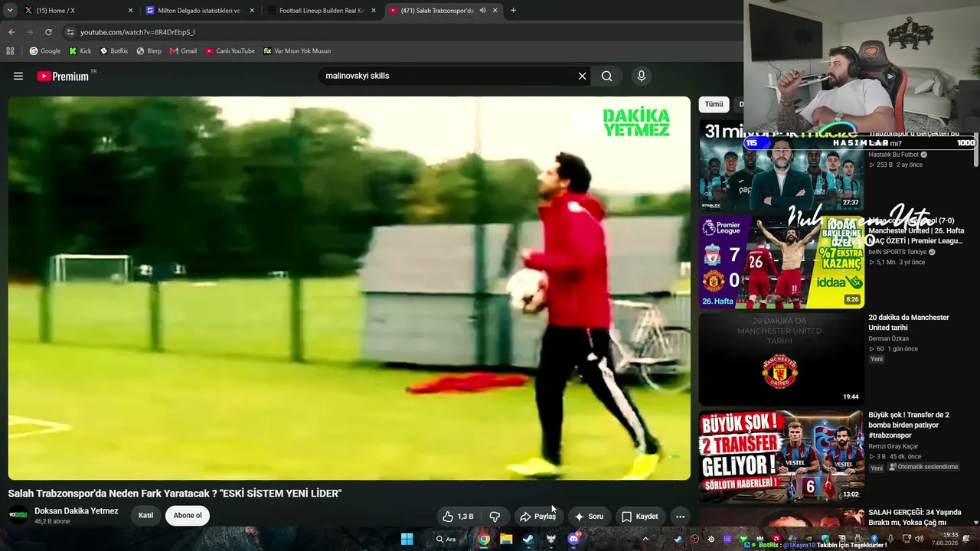Open the Windows Start menu

click(407, 539)
